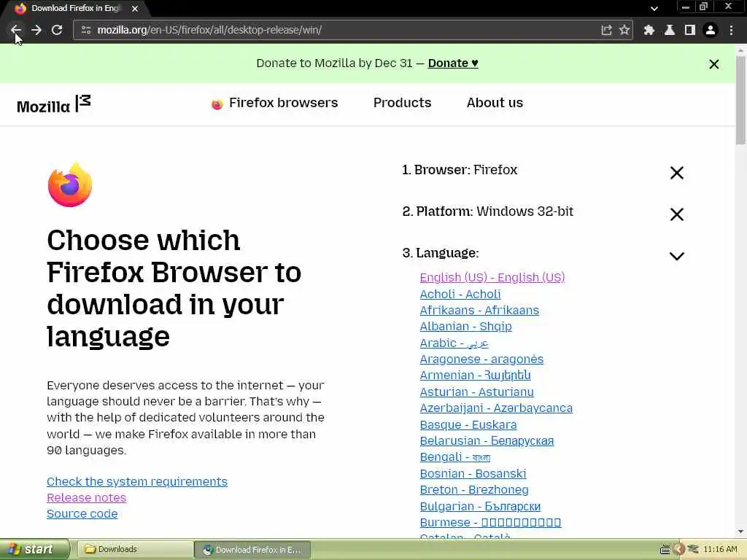Open the About us menu

point(495,103)
